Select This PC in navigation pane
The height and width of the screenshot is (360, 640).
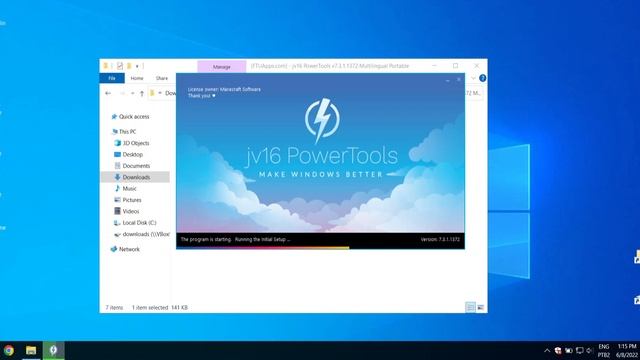click(127, 131)
